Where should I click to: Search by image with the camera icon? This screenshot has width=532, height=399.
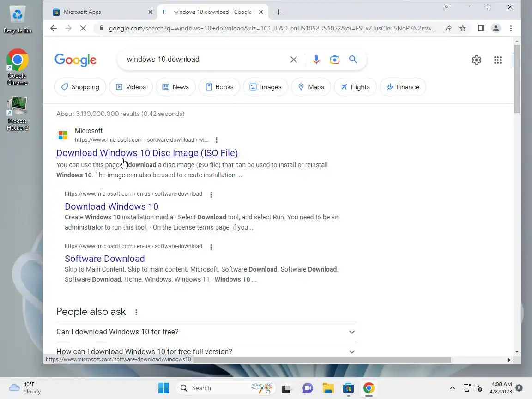(334, 60)
